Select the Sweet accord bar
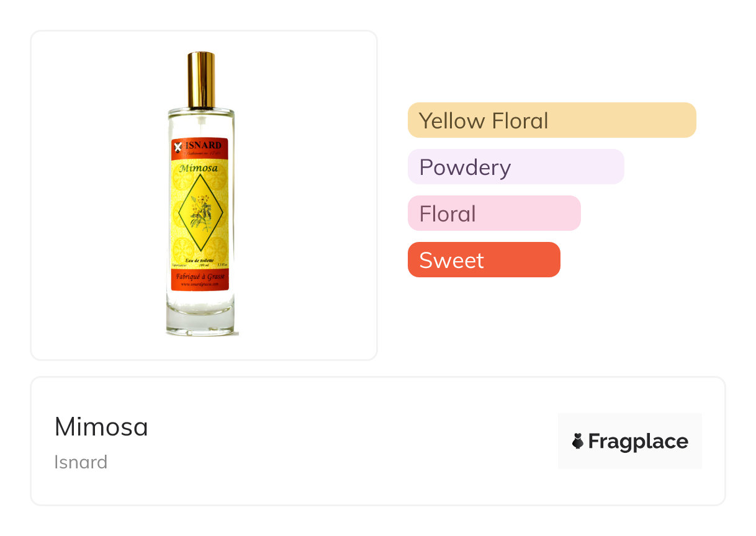Viewport: 756px width, 536px height. [x=484, y=260]
